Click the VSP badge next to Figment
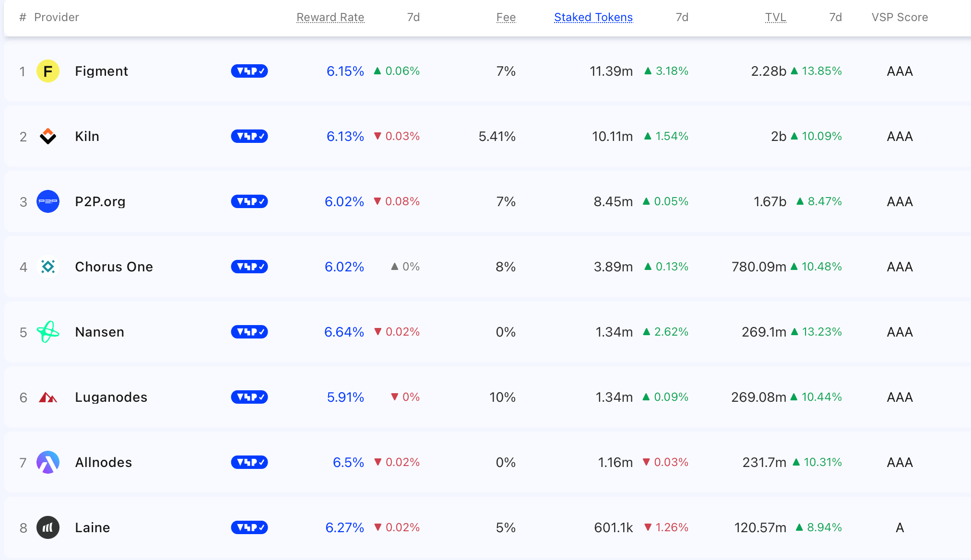Screen dimensions: 971x560 [x=249, y=71]
